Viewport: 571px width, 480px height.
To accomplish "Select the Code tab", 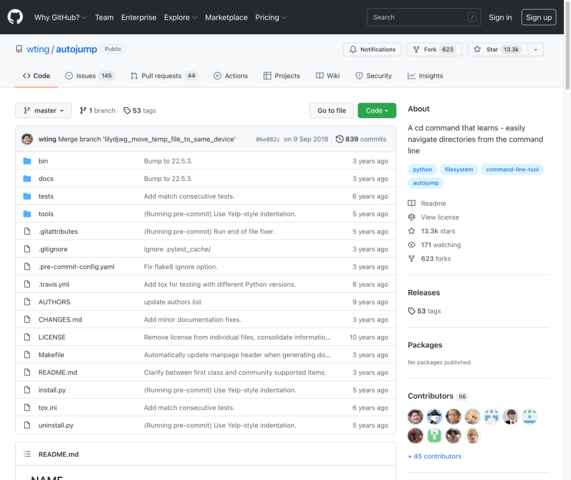I will [x=36, y=76].
